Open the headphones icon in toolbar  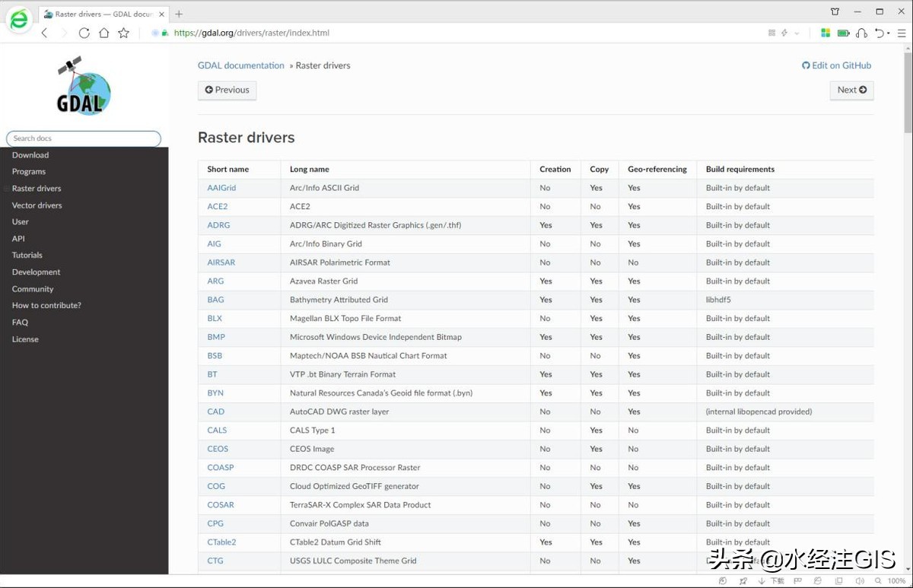tap(861, 33)
